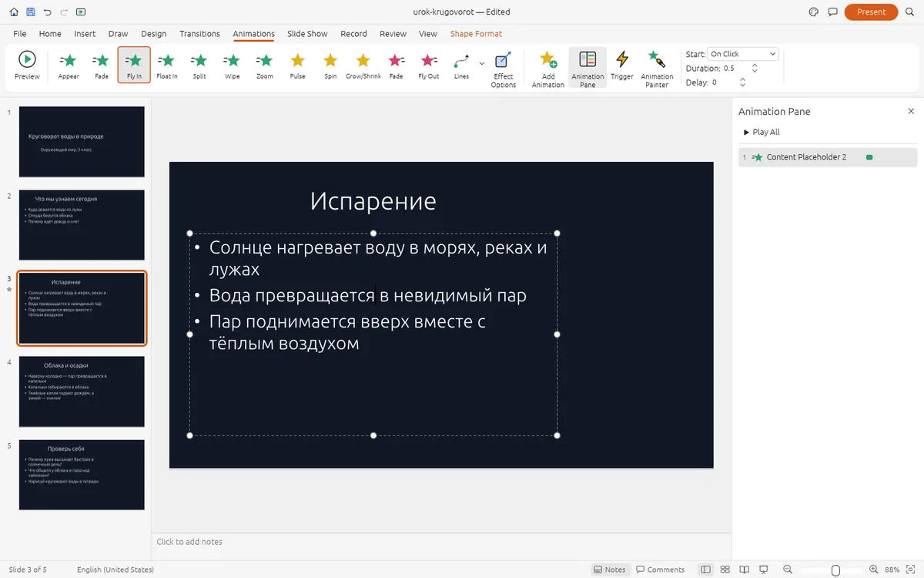Fit slide to window icon
This screenshot has width=924, height=578.
click(912, 570)
